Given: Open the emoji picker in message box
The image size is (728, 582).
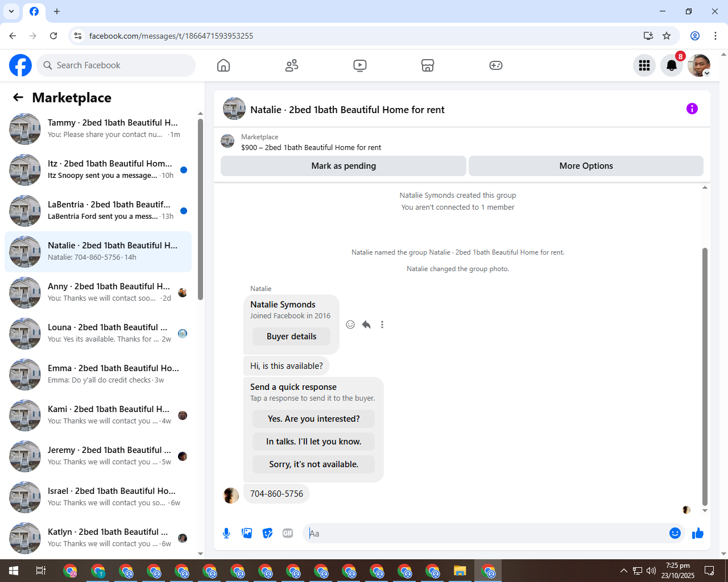Looking at the screenshot, I should pyautogui.click(x=675, y=533).
